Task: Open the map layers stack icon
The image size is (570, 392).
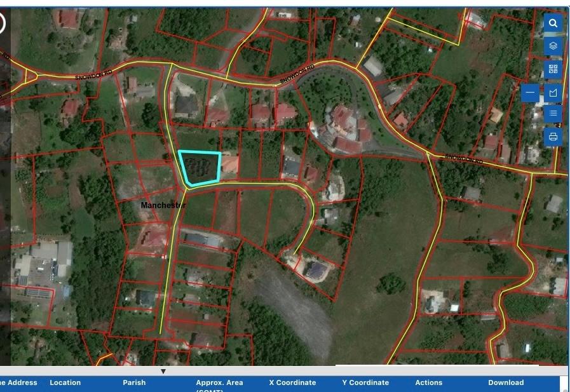Action: 553,46
